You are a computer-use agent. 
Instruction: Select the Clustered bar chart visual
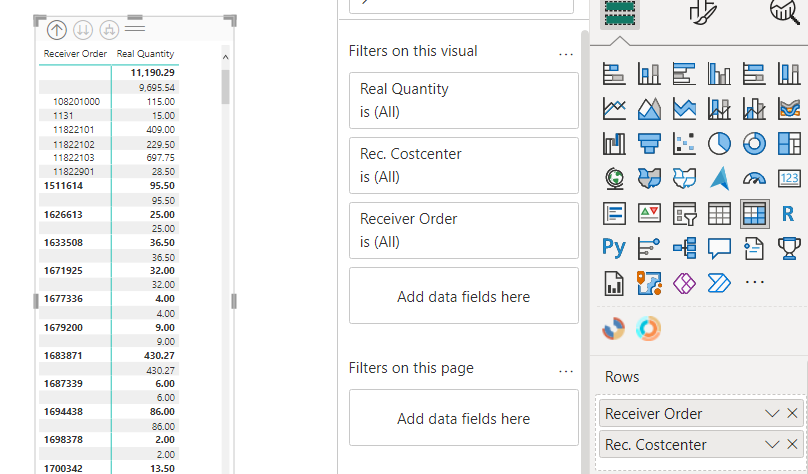[684, 74]
